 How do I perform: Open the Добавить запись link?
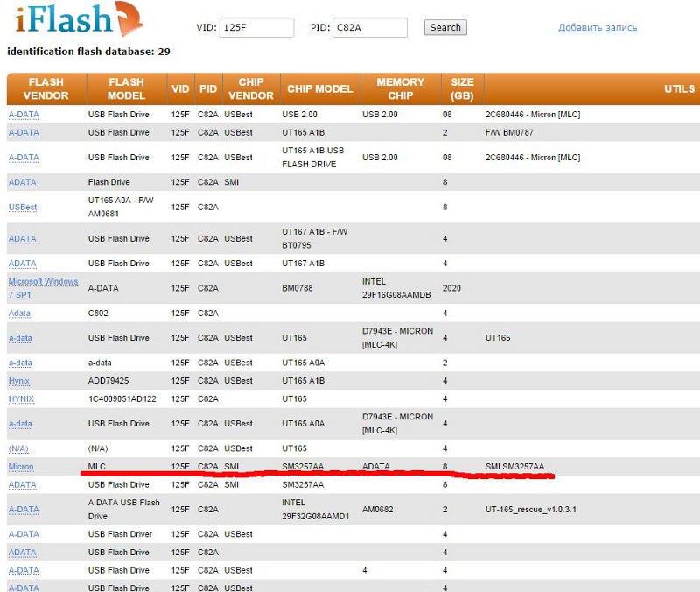598,27
